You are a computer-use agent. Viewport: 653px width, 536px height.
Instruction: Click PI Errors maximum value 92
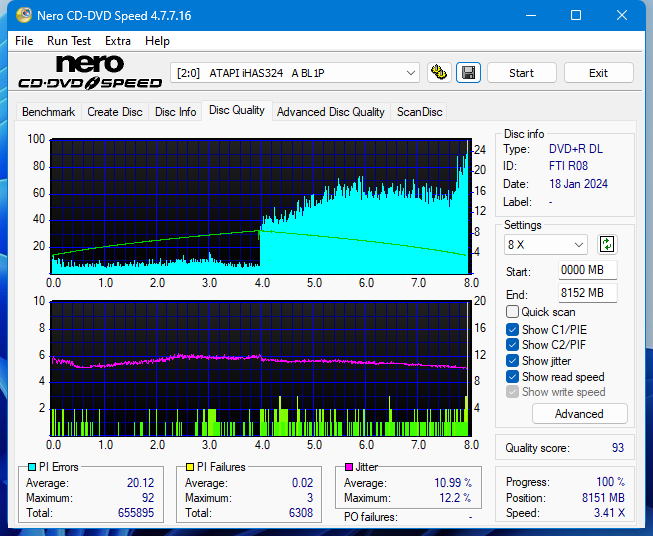(148, 498)
